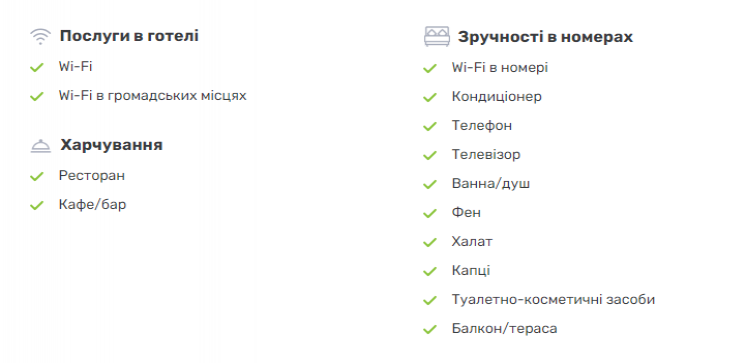Click the checkmark icon next to Фен
This screenshot has height=363, width=746.
430,213
